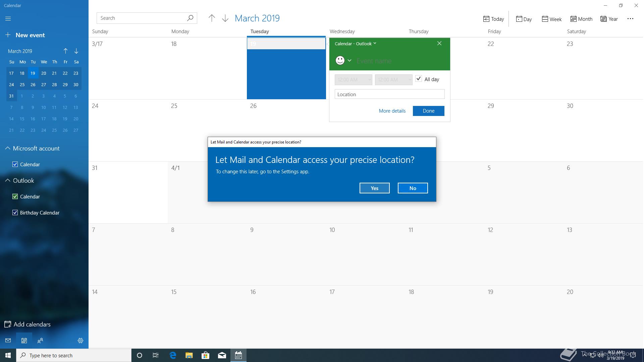The height and width of the screenshot is (362, 644).
Task: Expand the Calendar - Outlook account dropdown
Action: (x=356, y=44)
